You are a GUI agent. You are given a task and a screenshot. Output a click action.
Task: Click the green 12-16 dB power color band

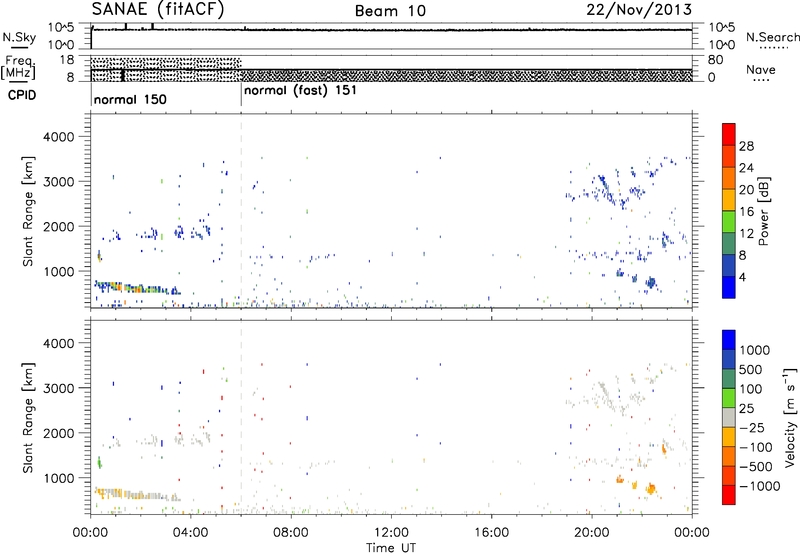tap(729, 222)
